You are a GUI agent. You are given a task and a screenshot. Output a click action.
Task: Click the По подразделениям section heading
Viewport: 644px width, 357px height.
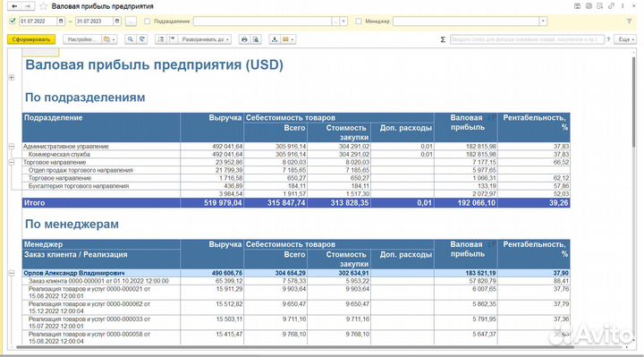pyautogui.click(x=85, y=98)
